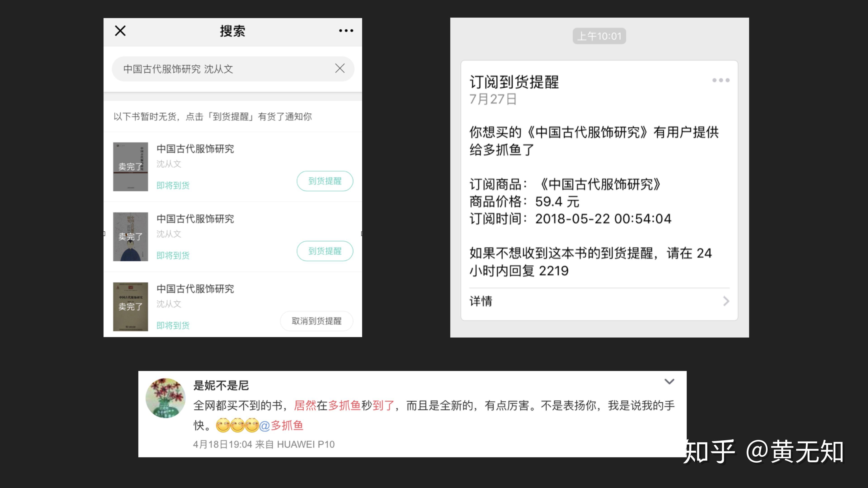Tap 到货提醒 for the book with a figure cover
The height and width of the screenshot is (488, 868).
325,251
